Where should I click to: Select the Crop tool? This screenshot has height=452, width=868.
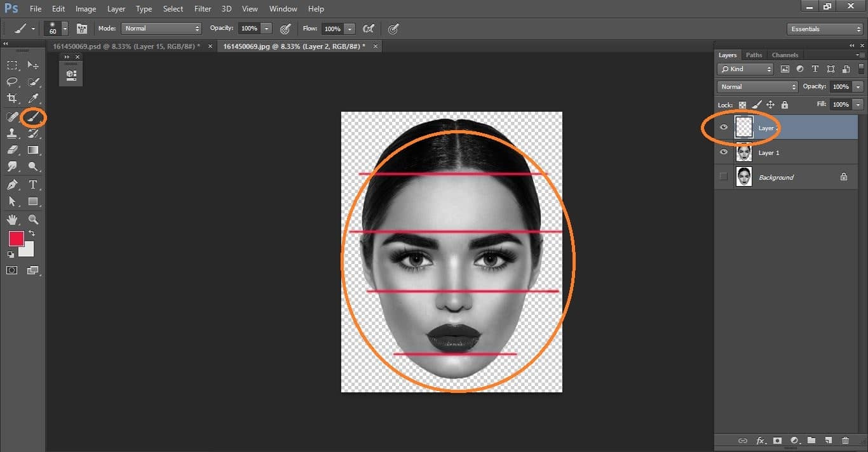pos(12,98)
